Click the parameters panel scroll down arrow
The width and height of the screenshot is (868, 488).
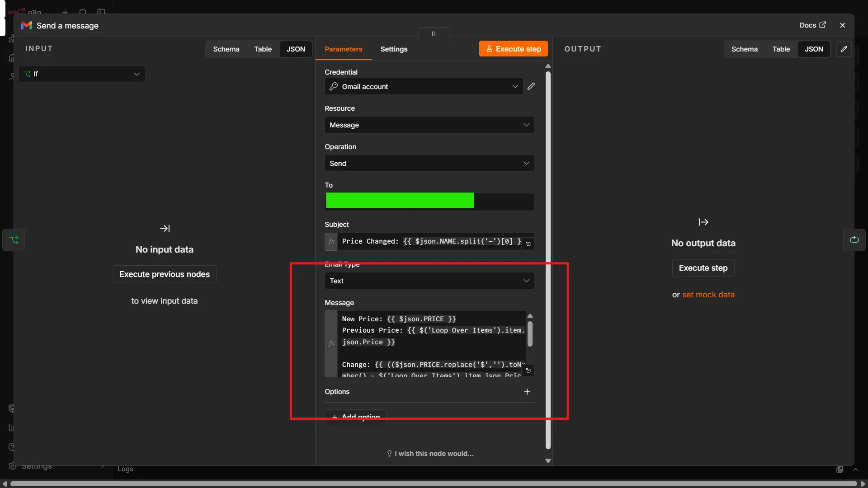tap(548, 461)
